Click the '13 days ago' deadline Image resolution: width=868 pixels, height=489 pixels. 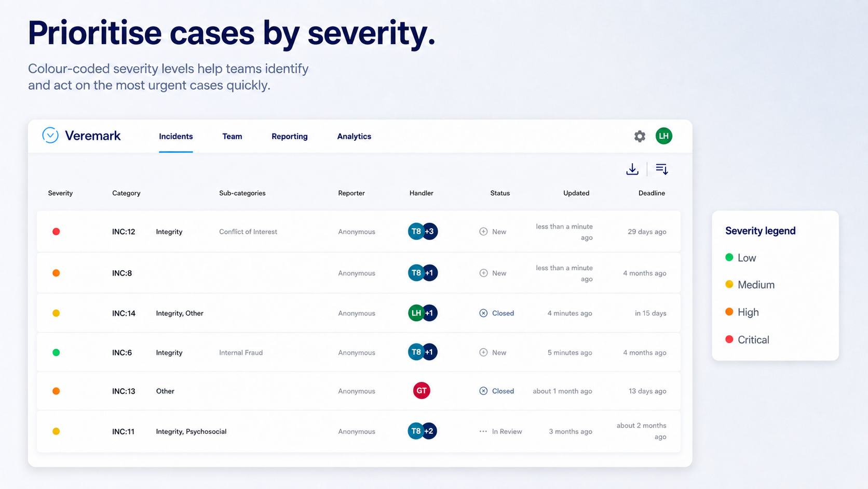[647, 391]
